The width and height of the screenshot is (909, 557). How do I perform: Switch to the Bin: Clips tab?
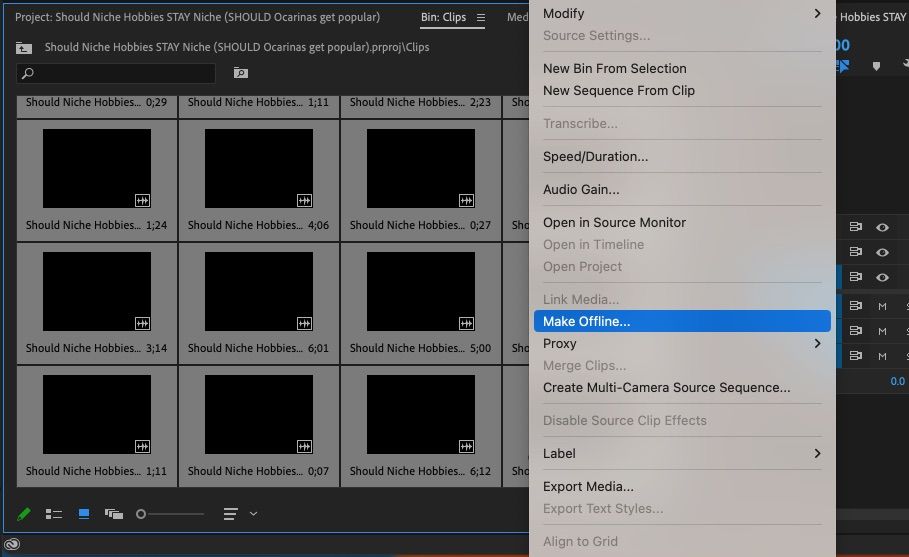pyautogui.click(x=443, y=17)
